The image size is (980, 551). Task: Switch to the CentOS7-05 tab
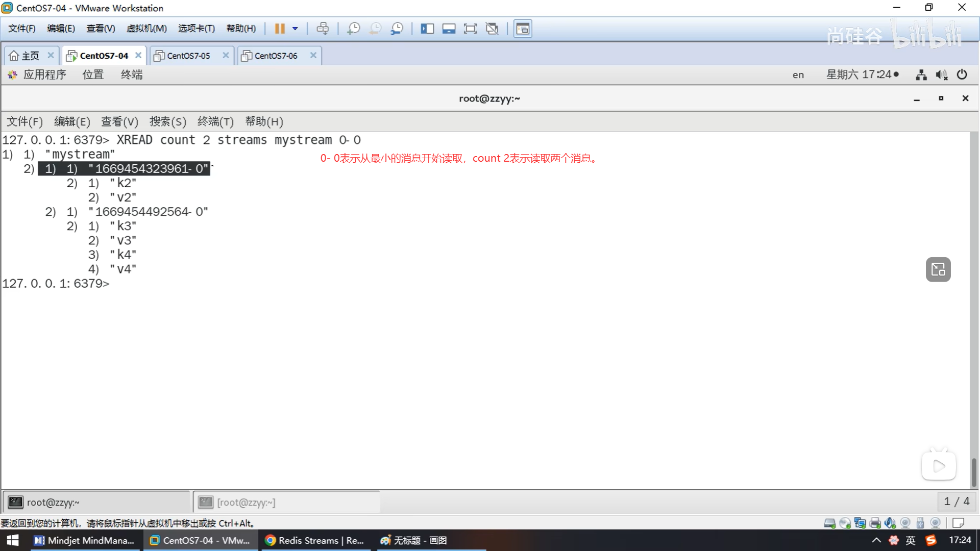[188, 56]
